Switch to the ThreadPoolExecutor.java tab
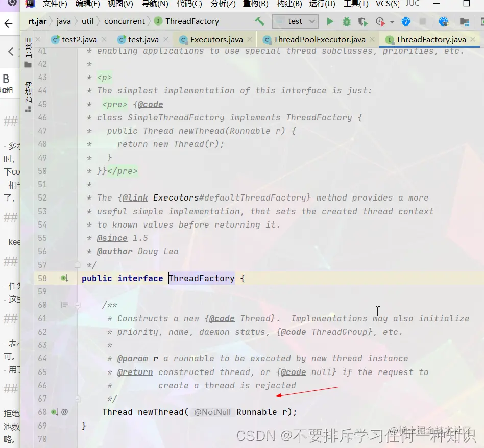Screen dimensions: 484x448 319,39
